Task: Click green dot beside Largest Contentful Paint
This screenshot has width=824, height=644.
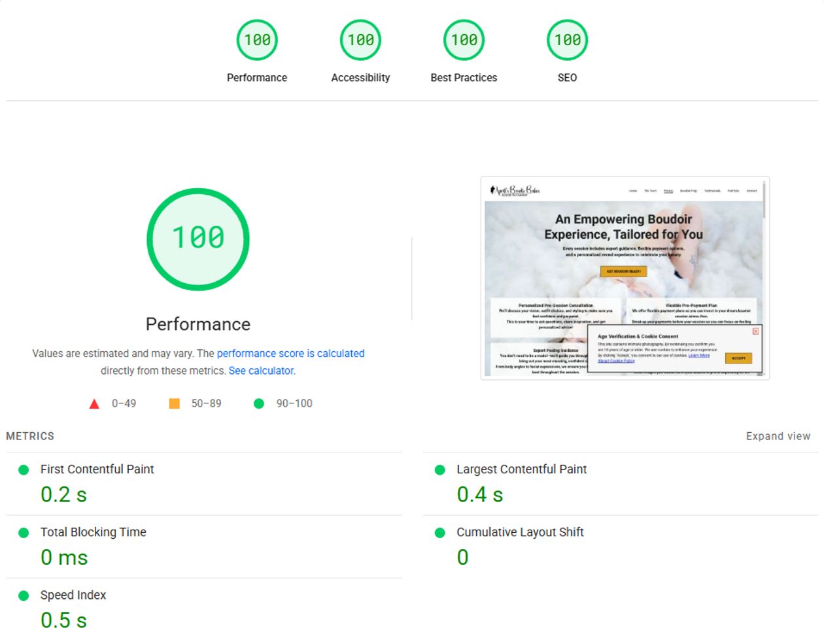Action: pos(440,469)
